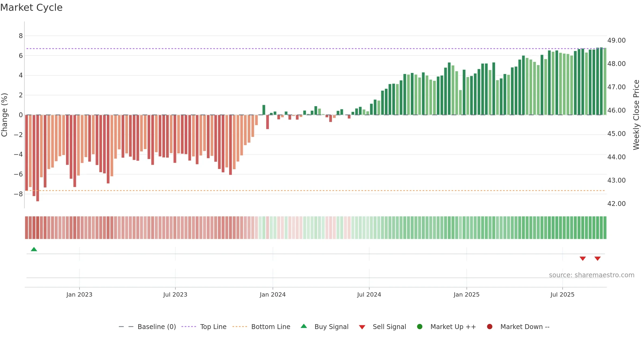Toggle the Baseline (0) legend entry

[x=147, y=327]
